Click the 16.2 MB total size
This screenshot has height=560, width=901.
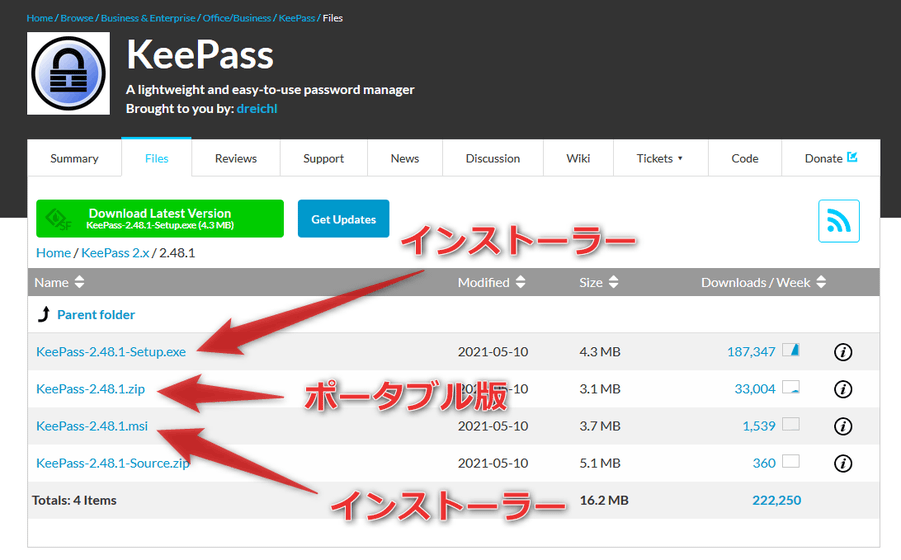tap(604, 500)
